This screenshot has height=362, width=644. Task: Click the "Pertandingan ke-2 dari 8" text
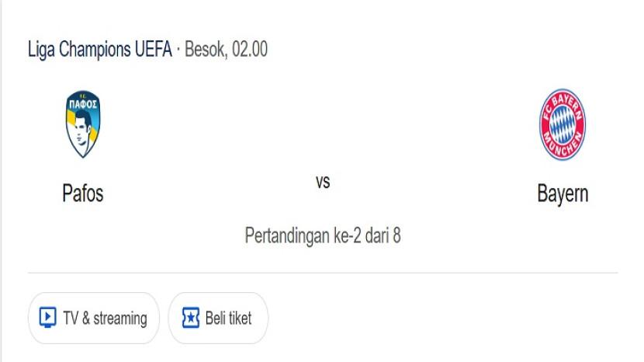323,235
